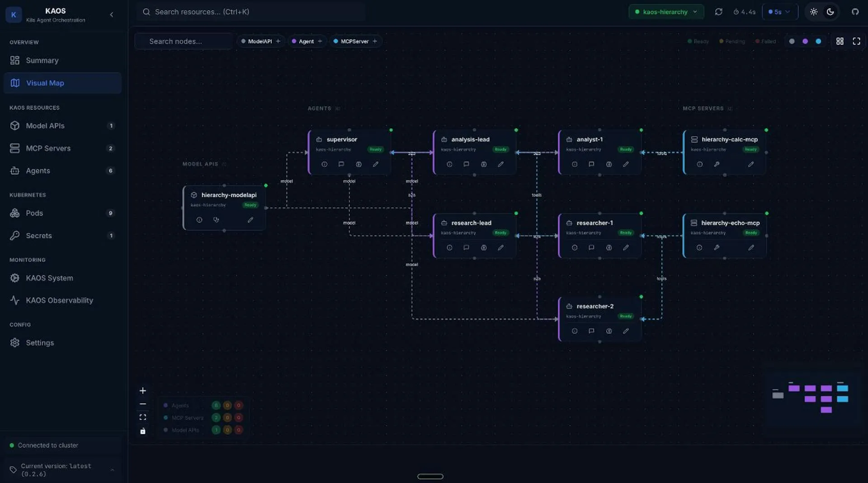
Task: Open chat for supervisor agent
Action: click(x=341, y=164)
